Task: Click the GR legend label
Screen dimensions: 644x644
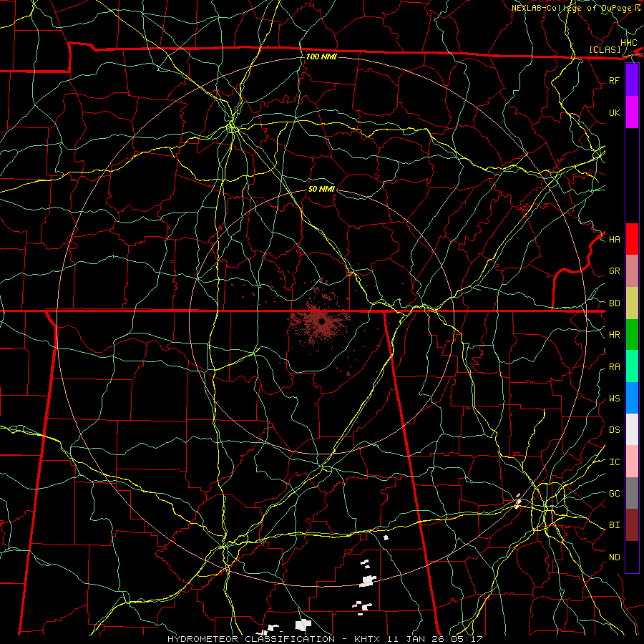Action: (x=614, y=271)
